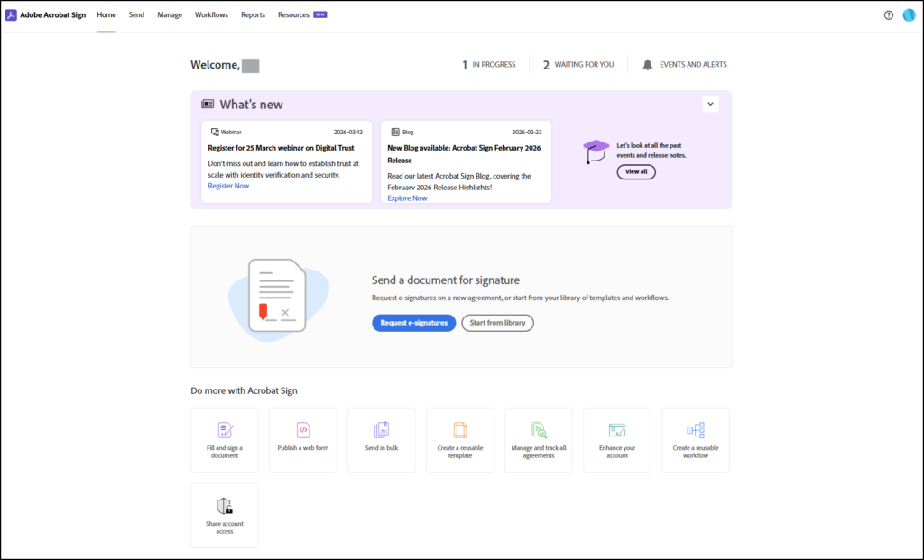
Task: Click the Request e-signatures button
Action: click(413, 323)
